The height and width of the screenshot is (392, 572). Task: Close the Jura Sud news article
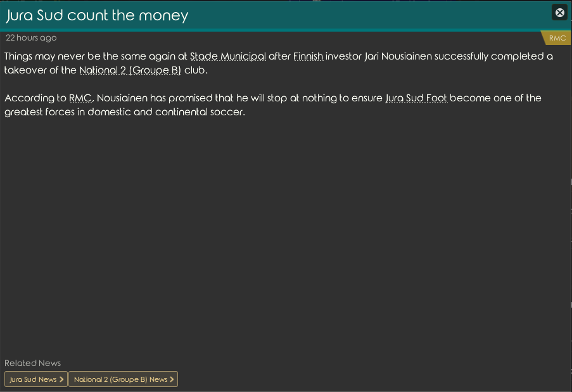click(559, 13)
